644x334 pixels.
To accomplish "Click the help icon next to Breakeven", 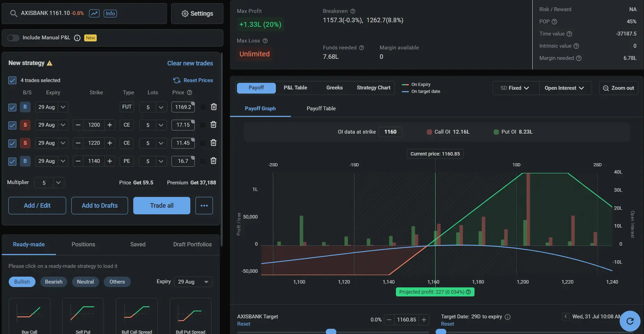I will 353,11.
